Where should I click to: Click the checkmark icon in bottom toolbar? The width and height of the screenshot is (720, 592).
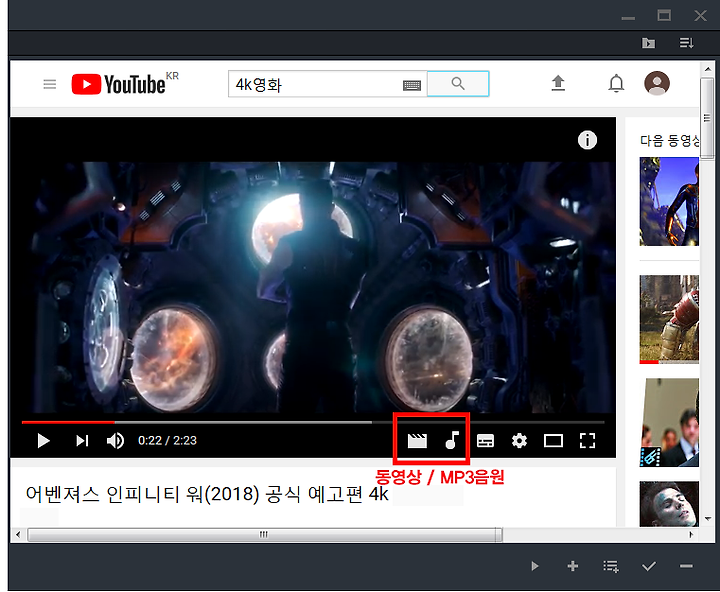(649, 566)
